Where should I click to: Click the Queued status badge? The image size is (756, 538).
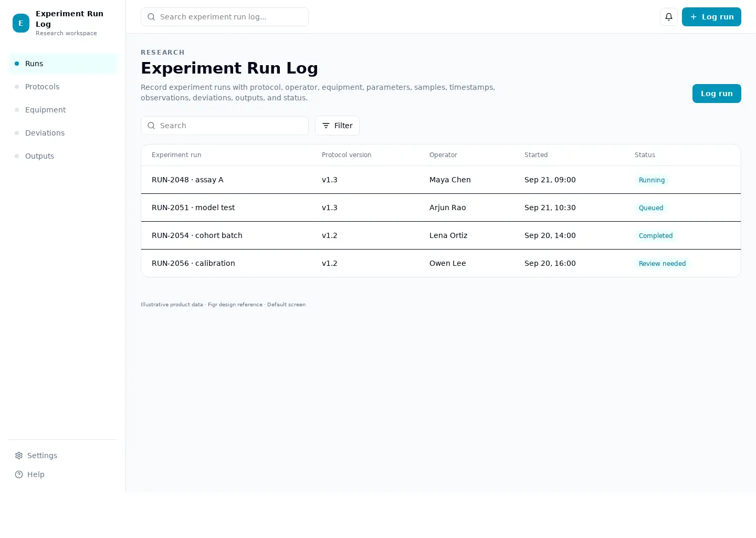pos(651,208)
